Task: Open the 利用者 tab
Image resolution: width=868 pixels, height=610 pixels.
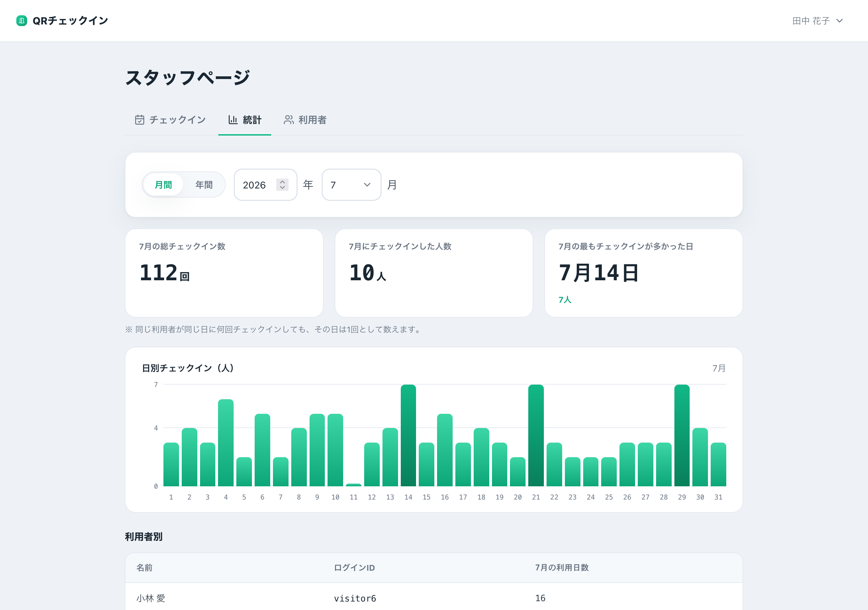Action: 305,120
